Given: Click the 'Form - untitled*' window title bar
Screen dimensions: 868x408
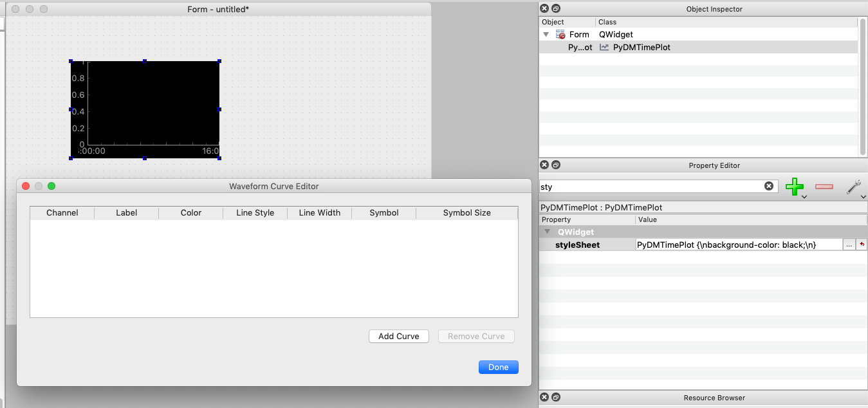Looking at the screenshot, I should coord(218,9).
